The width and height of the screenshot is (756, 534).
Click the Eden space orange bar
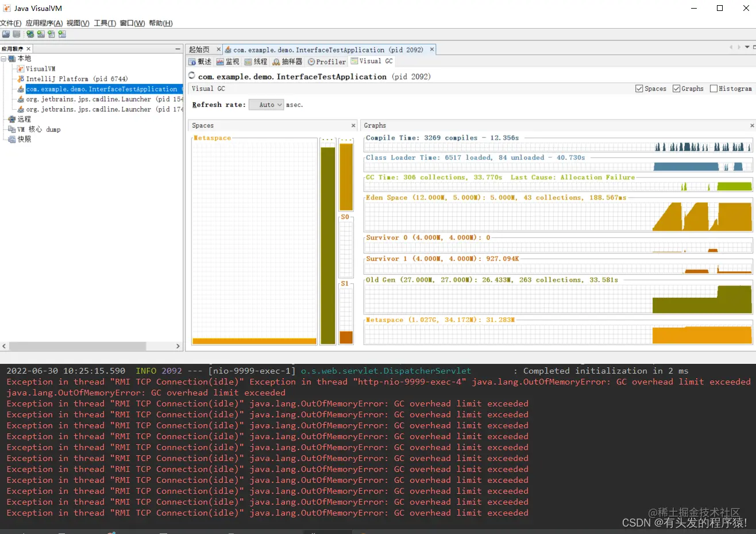pyautogui.click(x=346, y=177)
